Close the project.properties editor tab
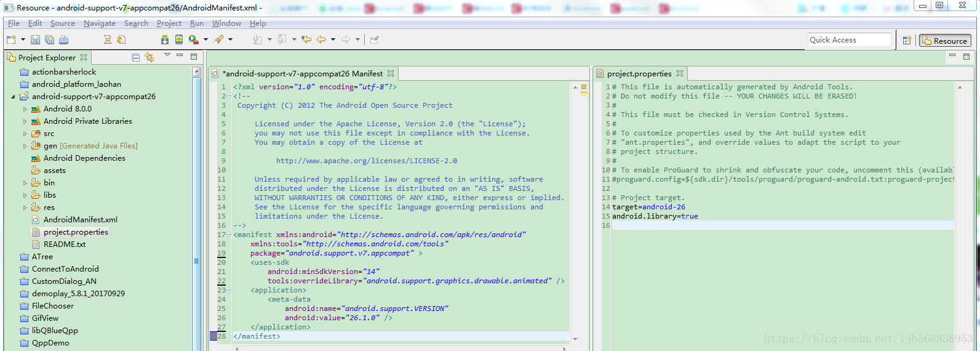This screenshot has height=351, width=980. pos(680,73)
